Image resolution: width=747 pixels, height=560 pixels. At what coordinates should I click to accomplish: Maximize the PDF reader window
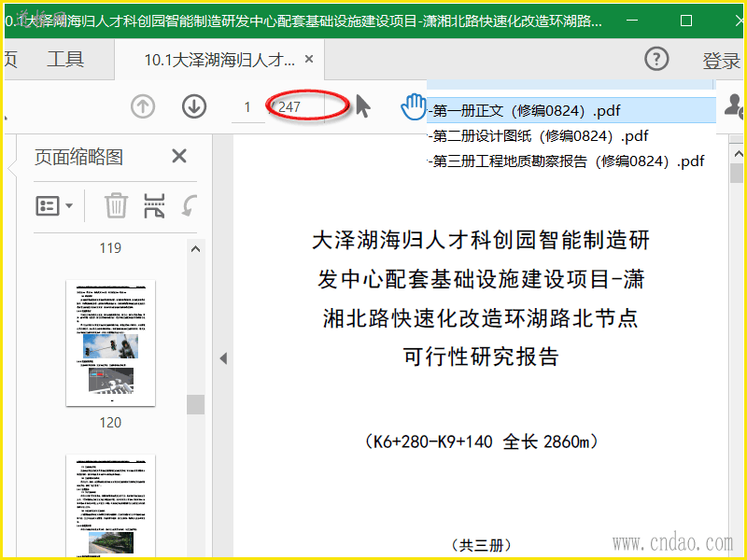pos(686,20)
